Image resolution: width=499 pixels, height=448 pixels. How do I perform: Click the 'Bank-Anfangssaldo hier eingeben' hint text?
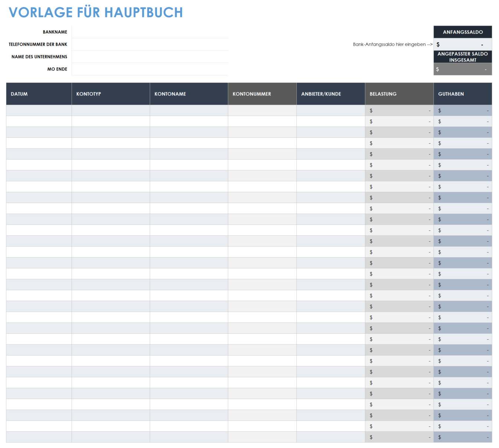[393, 44]
